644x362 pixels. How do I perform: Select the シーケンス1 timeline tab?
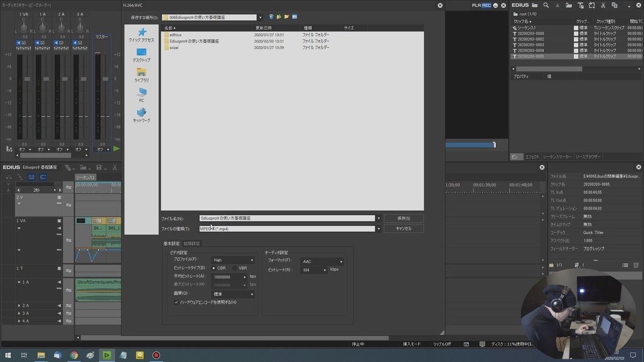click(x=85, y=177)
